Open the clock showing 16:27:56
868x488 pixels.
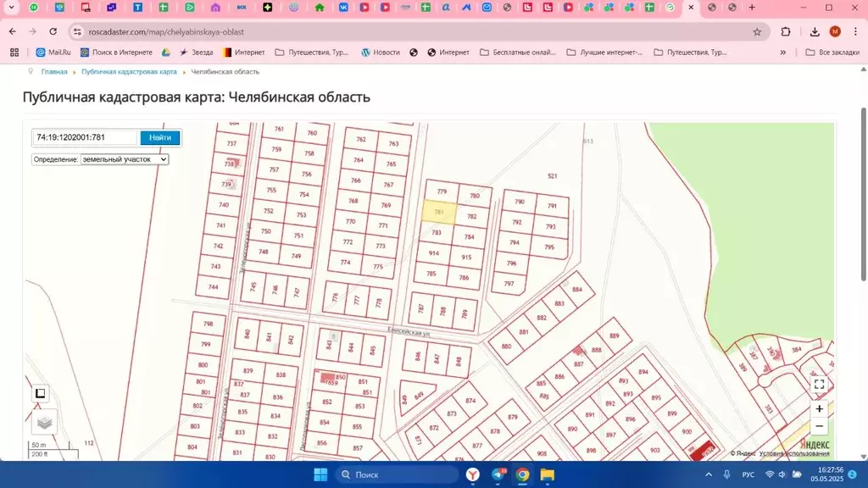point(827,474)
